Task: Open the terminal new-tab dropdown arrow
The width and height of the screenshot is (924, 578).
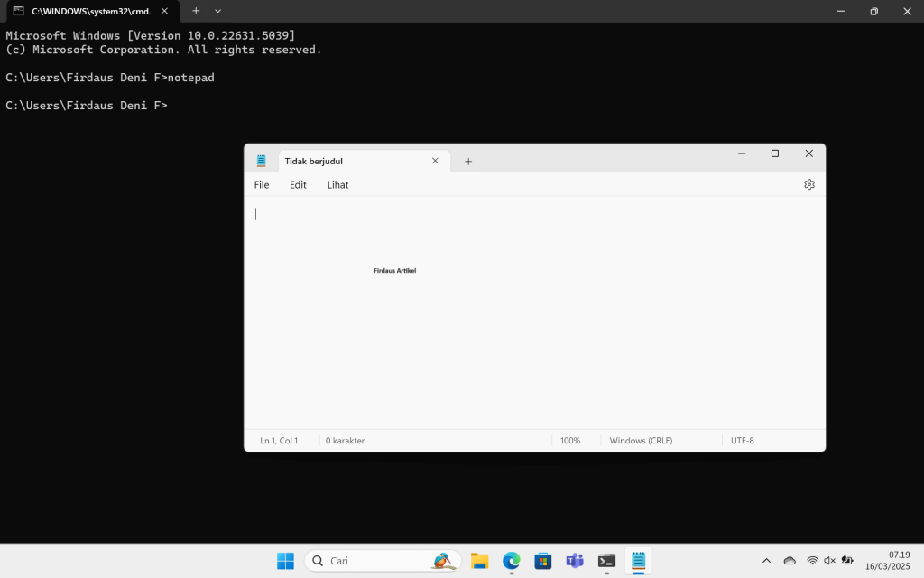Action: point(217,11)
